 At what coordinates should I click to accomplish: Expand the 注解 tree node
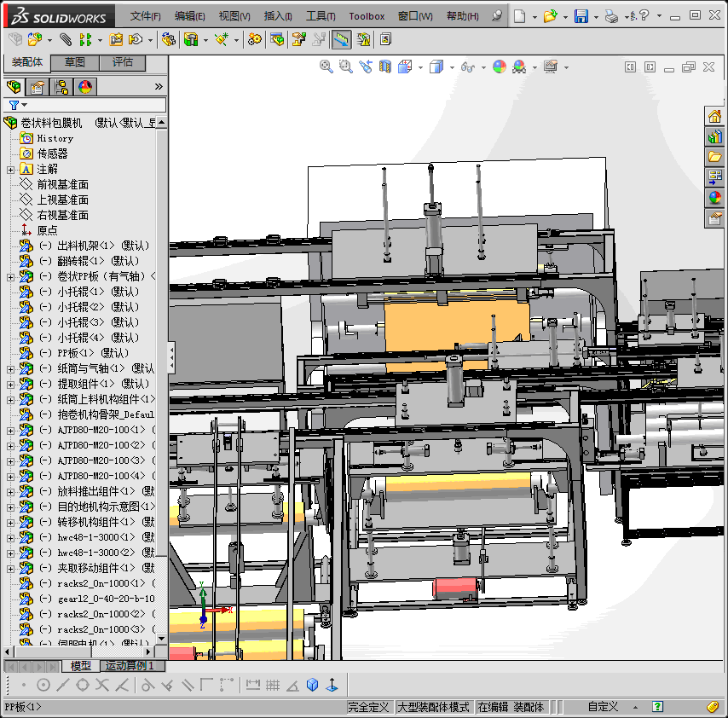pos(10,169)
